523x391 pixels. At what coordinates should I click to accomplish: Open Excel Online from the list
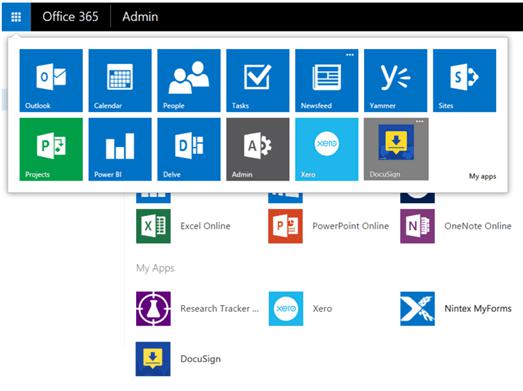click(x=183, y=226)
